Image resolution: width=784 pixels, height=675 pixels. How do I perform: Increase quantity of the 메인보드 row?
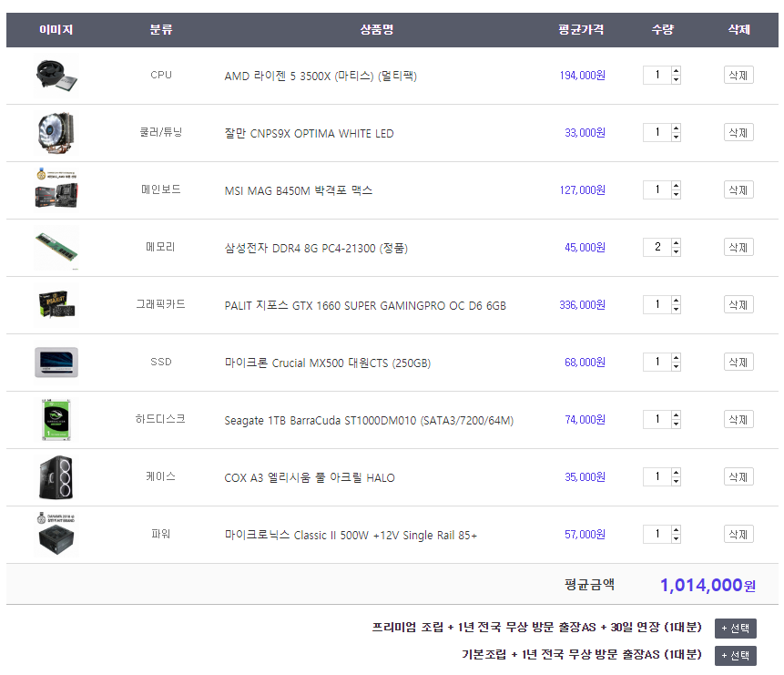[x=676, y=185]
